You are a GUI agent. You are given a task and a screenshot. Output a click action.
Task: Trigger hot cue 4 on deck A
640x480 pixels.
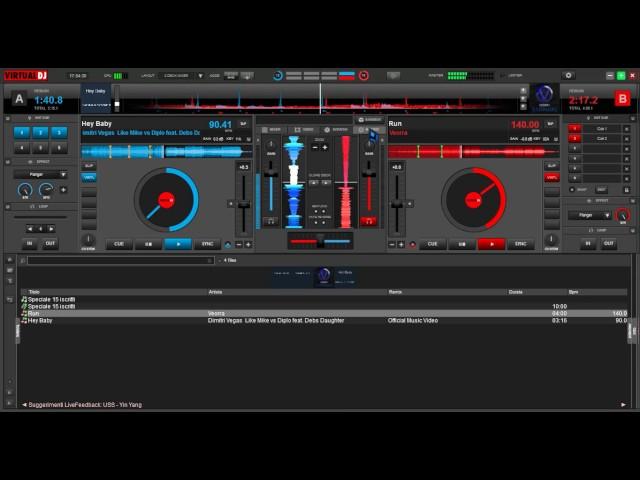(22, 148)
